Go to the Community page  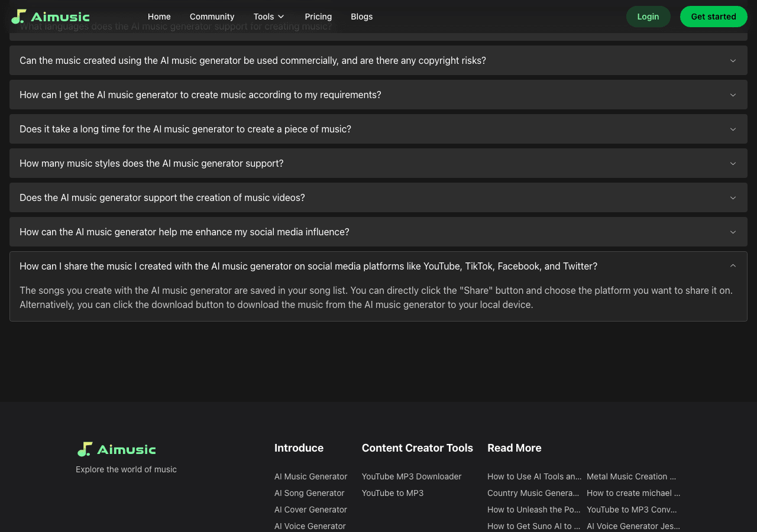point(212,17)
